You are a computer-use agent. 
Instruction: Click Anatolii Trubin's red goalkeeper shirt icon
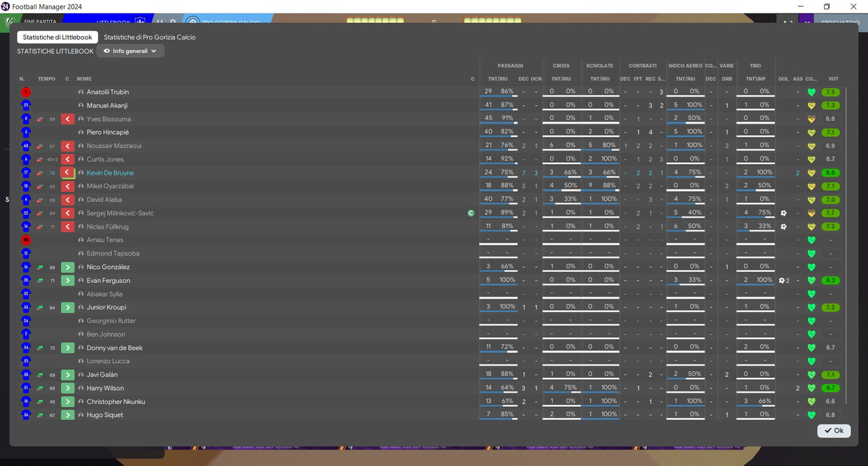26,92
